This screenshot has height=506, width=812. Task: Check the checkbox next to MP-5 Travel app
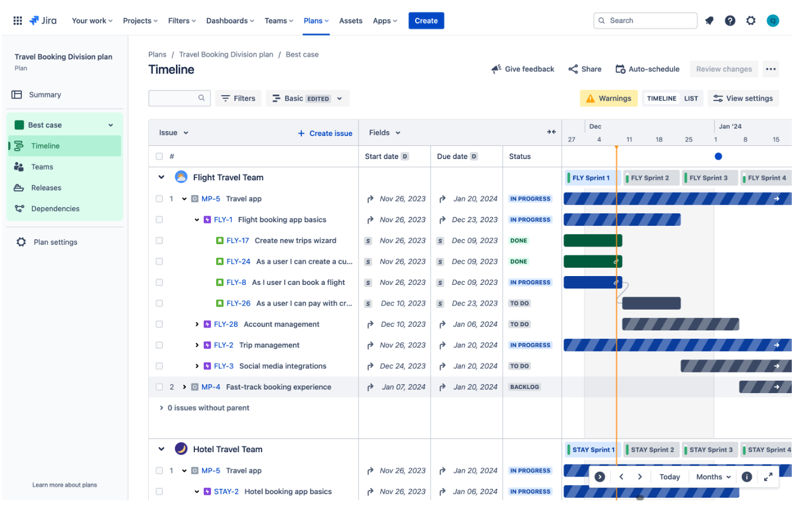point(159,199)
